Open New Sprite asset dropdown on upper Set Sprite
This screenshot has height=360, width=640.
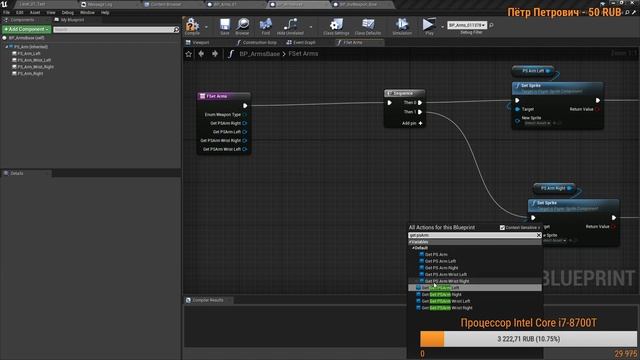tap(537, 123)
